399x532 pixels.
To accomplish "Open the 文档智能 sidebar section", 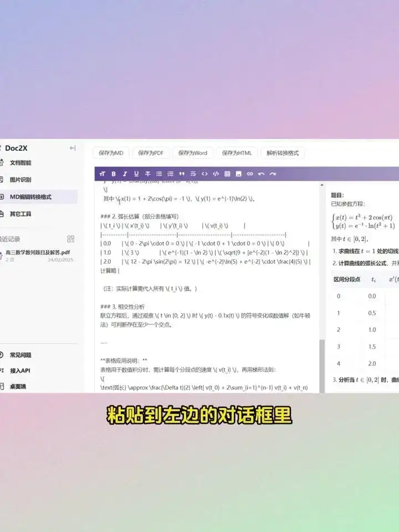I will (x=21, y=163).
